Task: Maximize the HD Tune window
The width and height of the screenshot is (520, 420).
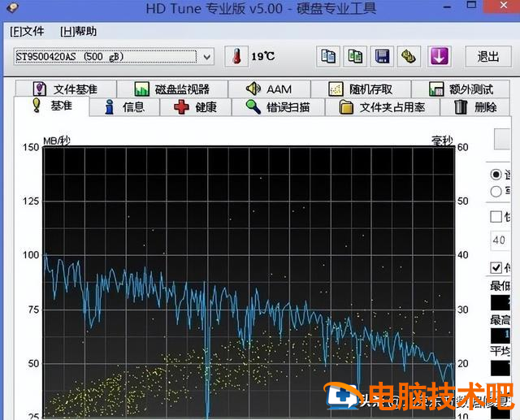Action: [x=471, y=5]
